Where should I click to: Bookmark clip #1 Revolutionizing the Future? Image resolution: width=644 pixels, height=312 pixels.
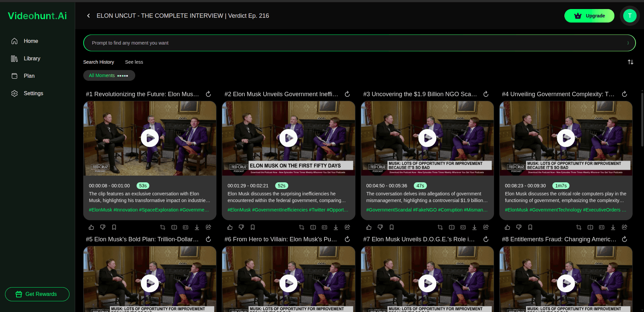click(114, 227)
